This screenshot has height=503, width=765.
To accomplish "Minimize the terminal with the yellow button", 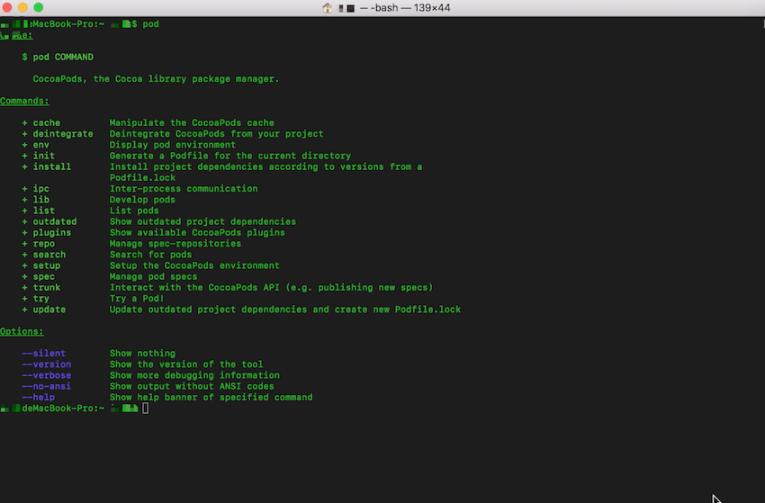I will pyautogui.click(x=24, y=8).
